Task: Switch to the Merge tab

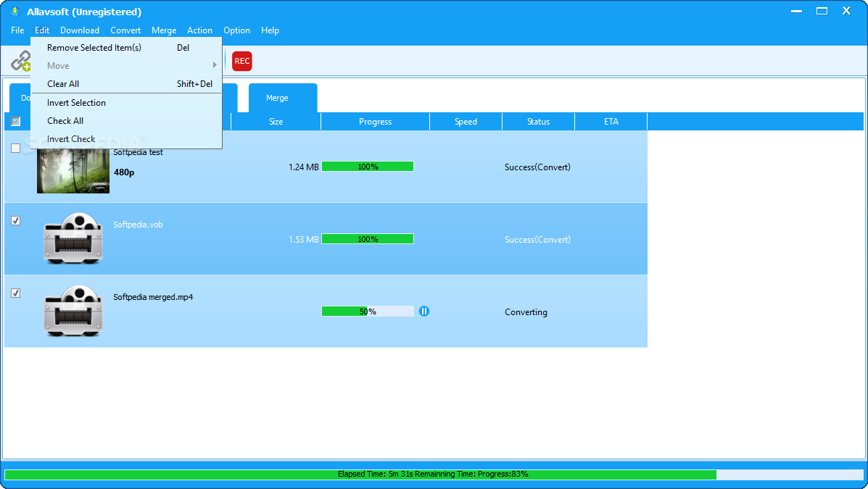Action: pyautogui.click(x=282, y=97)
